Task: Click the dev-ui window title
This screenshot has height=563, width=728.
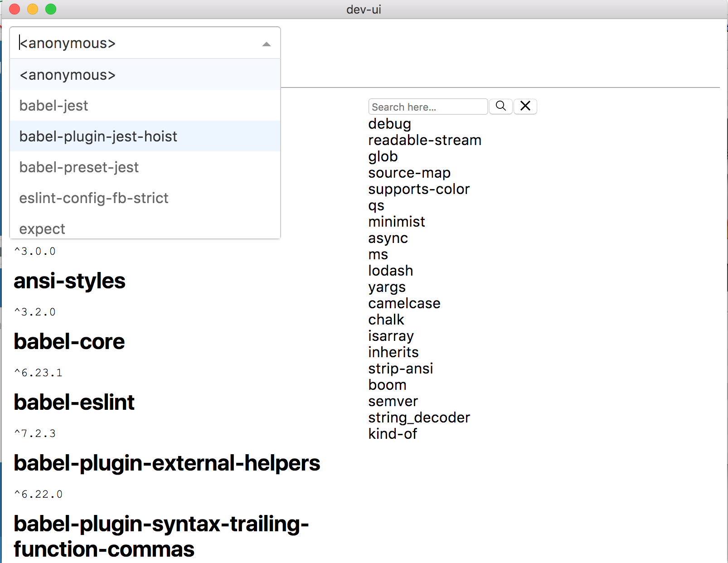Action: (364, 10)
